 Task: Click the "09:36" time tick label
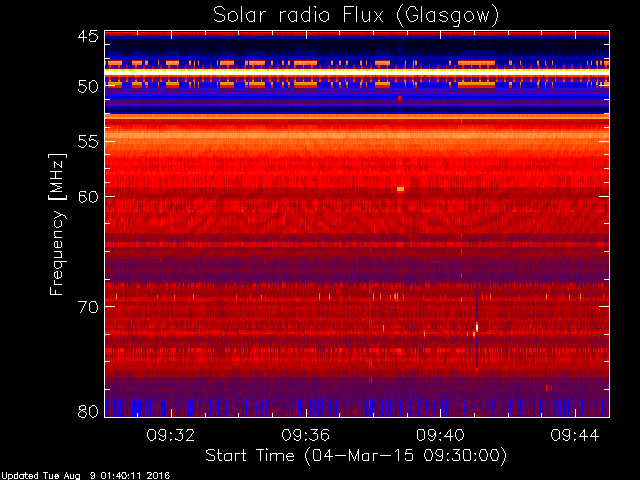pos(305,435)
